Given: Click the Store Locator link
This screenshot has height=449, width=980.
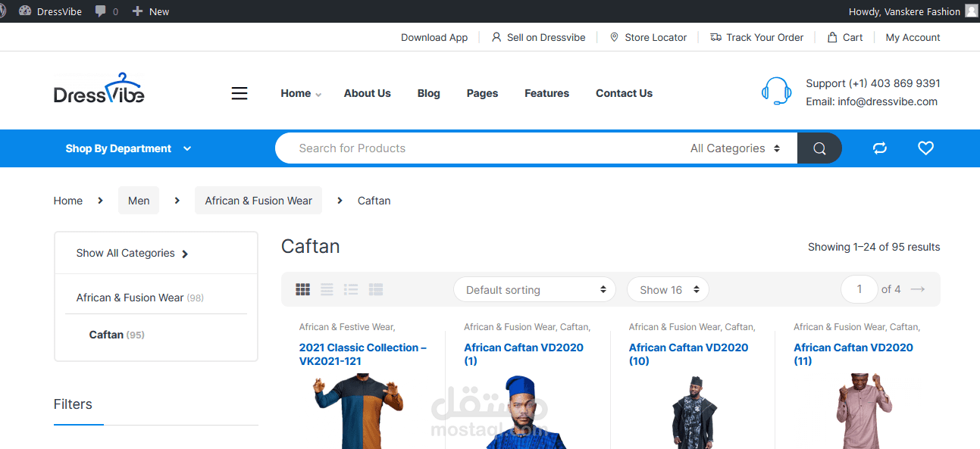Looking at the screenshot, I should coord(648,37).
